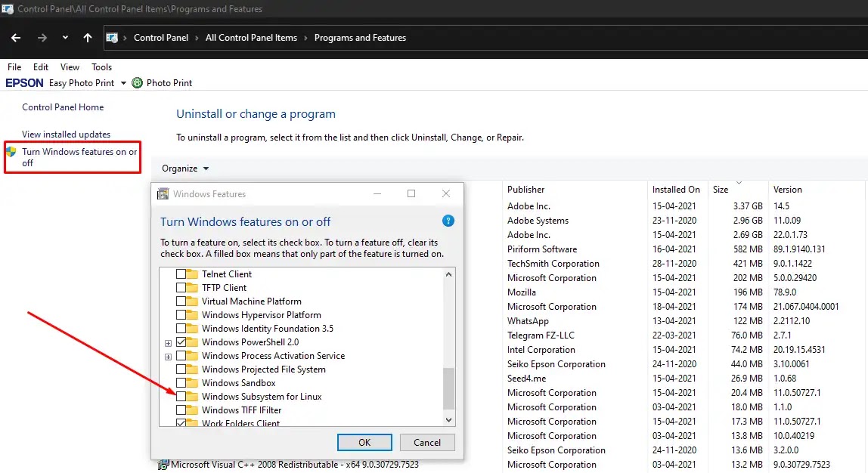Open the help question mark in Windows Features
The width and height of the screenshot is (868, 473).
pyautogui.click(x=448, y=221)
